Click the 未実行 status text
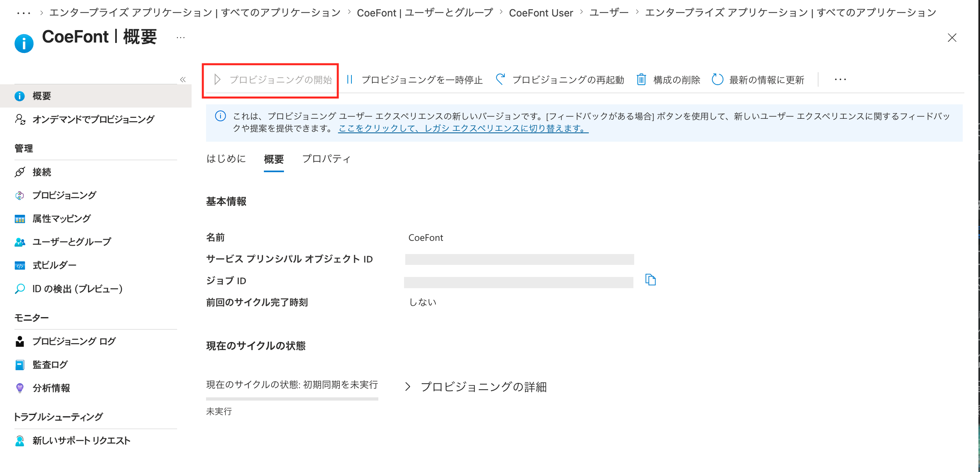This screenshot has height=472, width=980. pyautogui.click(x=219, y=411)
